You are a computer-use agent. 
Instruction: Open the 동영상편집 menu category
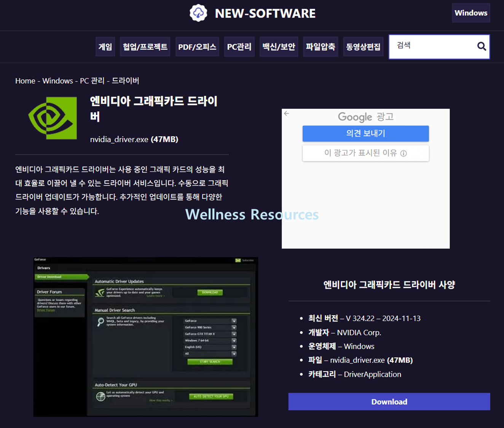(363, 47)
